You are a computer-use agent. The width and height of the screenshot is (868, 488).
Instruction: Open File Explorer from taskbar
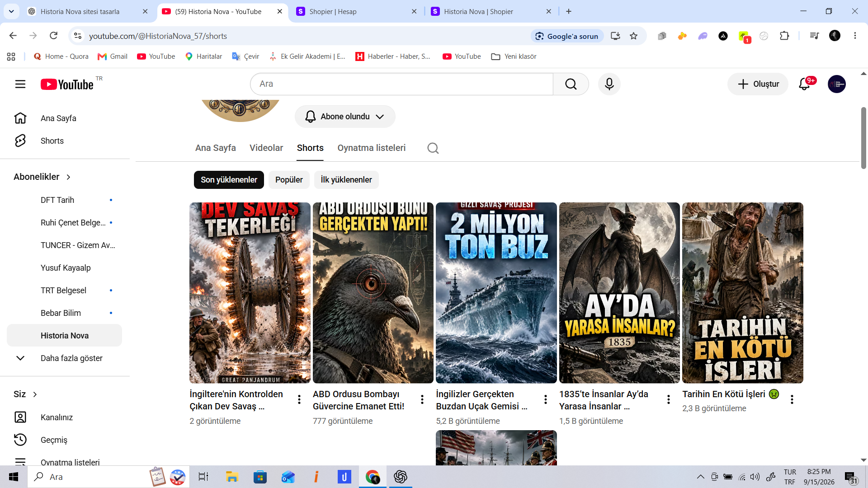232,477
